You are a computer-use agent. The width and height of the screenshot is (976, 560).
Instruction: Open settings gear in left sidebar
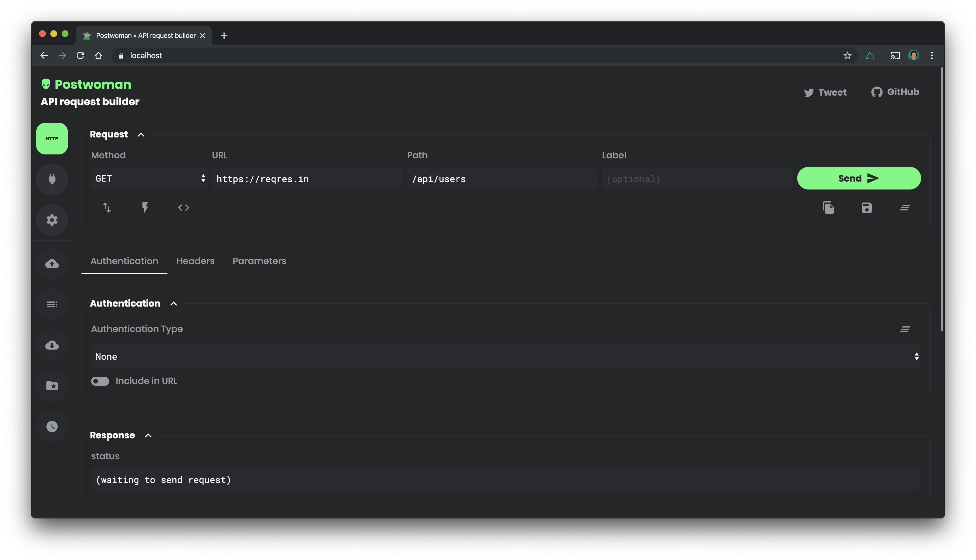[52, 220]
